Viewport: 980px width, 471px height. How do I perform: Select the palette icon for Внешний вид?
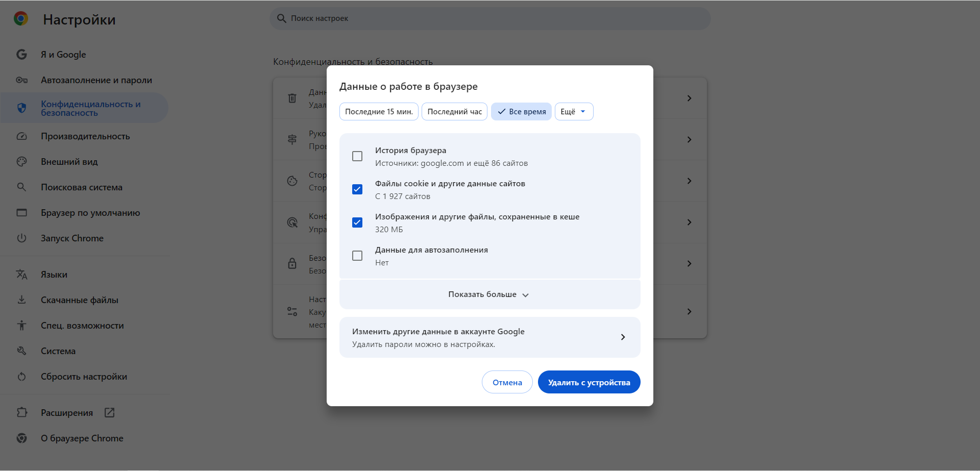tap(21, 161)
